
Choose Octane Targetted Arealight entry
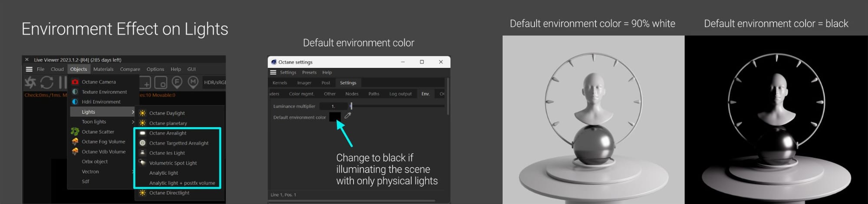[178, 143]
